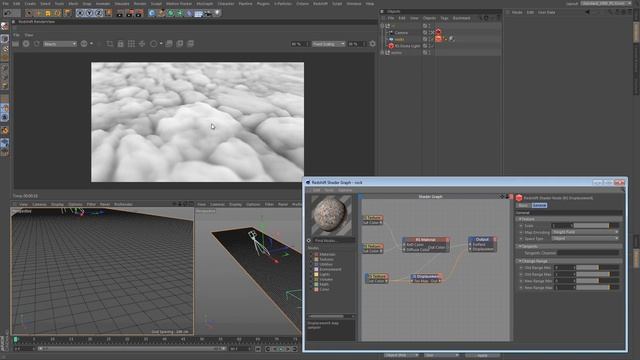Viewport: 640px width, 360px height.
Task: Click the red Redshift shader node icon
Action: point(519,198)
